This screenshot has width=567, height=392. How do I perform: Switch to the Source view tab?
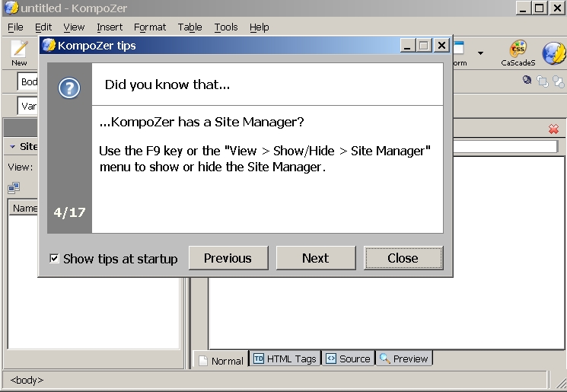click(348, 359)
